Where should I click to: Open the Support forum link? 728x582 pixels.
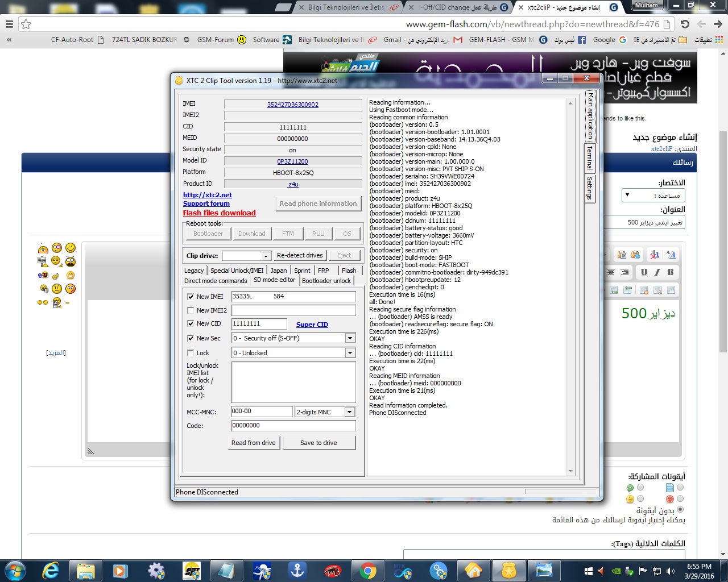pyautogui.click(x=206, y=203)
